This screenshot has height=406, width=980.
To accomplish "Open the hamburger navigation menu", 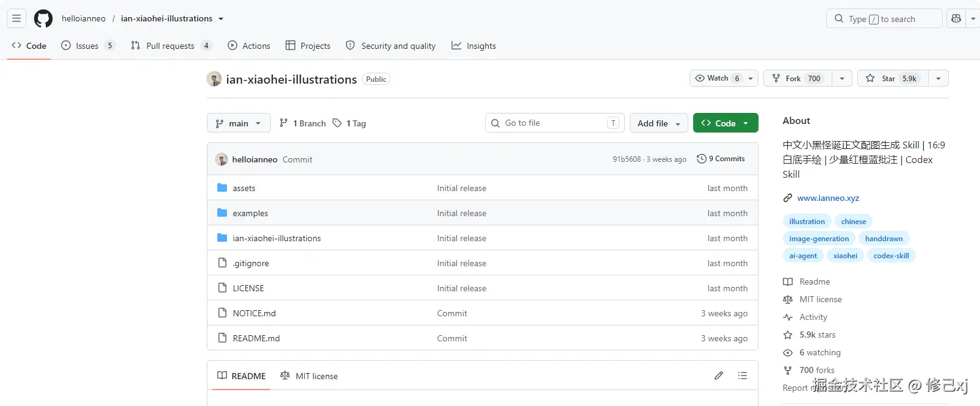I will coord(16,18).
